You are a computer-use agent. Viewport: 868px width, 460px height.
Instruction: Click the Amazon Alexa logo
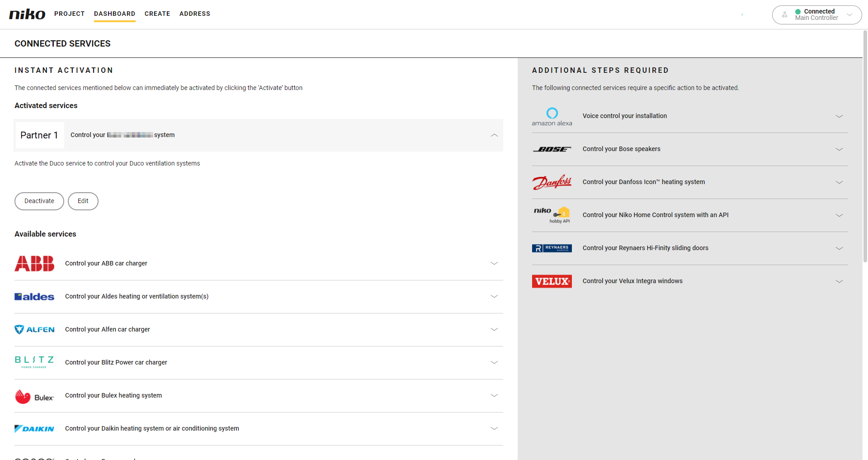coord(552,116)
